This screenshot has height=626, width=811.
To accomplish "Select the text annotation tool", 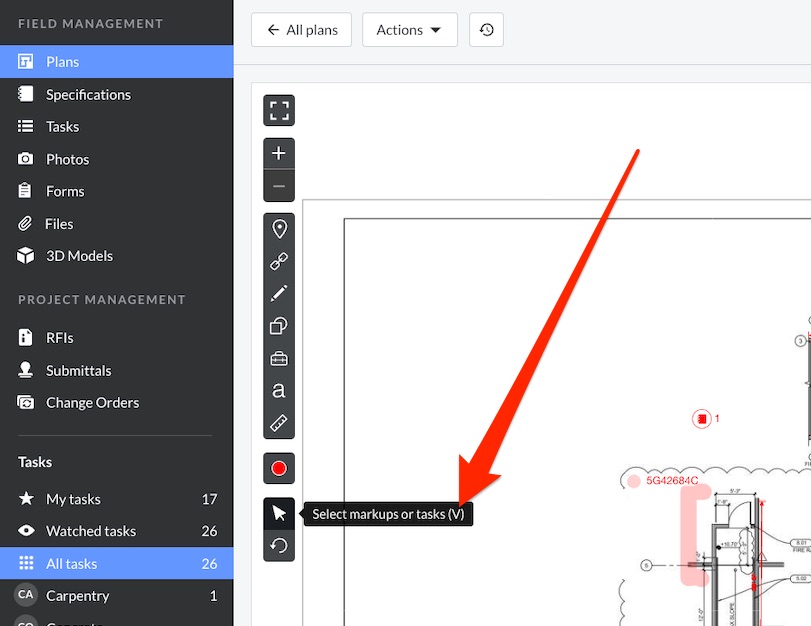I will [279, 391].
